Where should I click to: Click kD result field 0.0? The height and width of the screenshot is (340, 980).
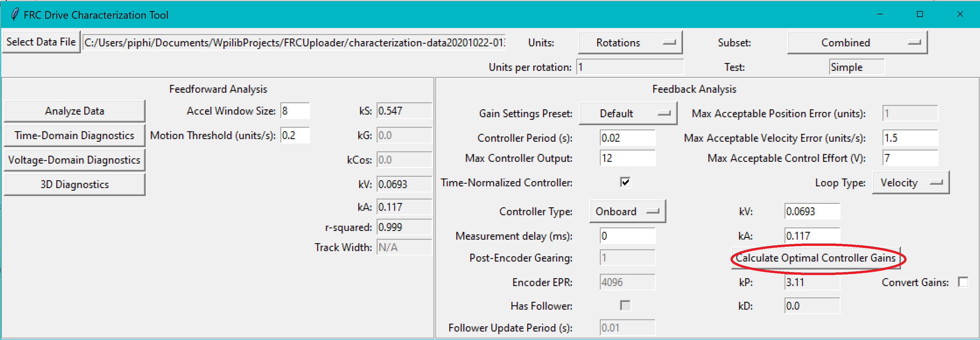pos(812,306)
